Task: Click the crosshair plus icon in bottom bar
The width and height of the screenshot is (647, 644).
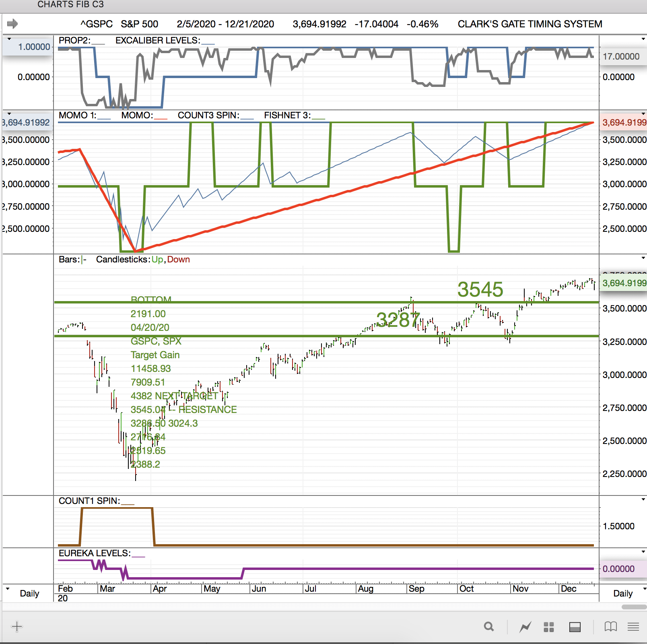Action: point(17,626)
